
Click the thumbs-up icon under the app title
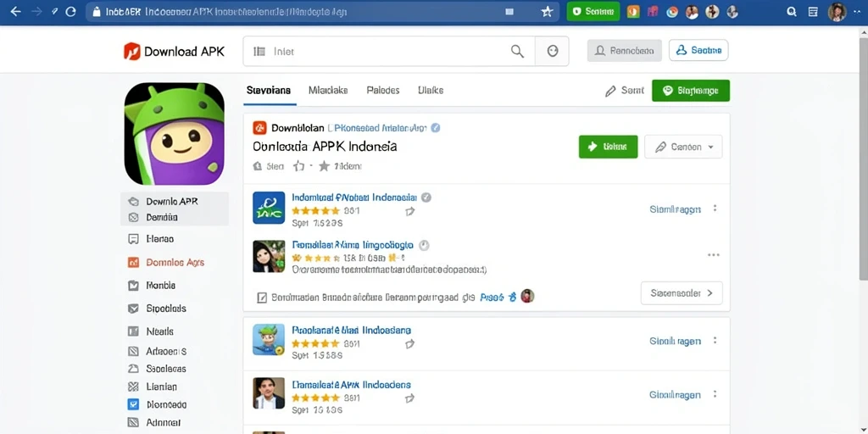(299, 166)
